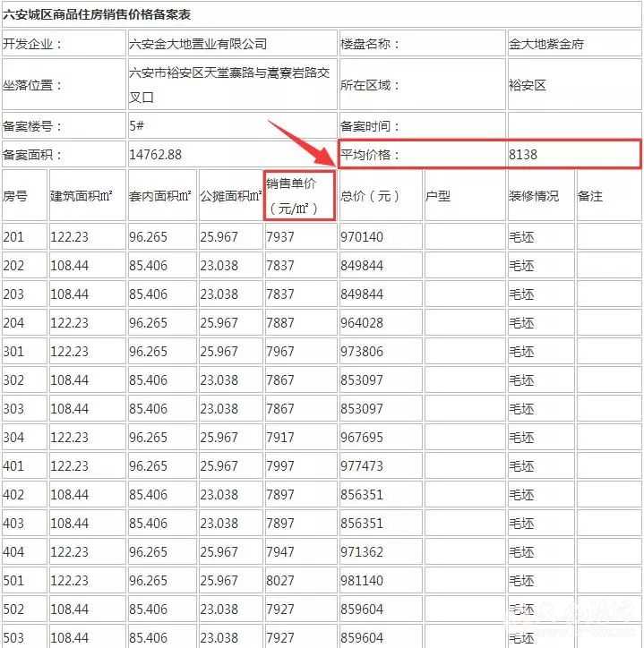
Task: Click the 总价（元） column header
Action: pyautogui.click(x=370, y=196)
